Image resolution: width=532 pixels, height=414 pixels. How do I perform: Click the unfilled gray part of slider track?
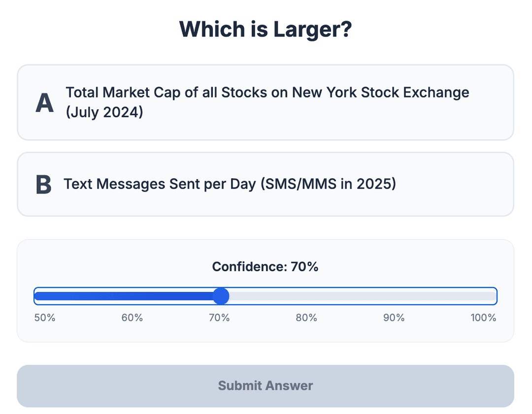click(x=360, y=296)
